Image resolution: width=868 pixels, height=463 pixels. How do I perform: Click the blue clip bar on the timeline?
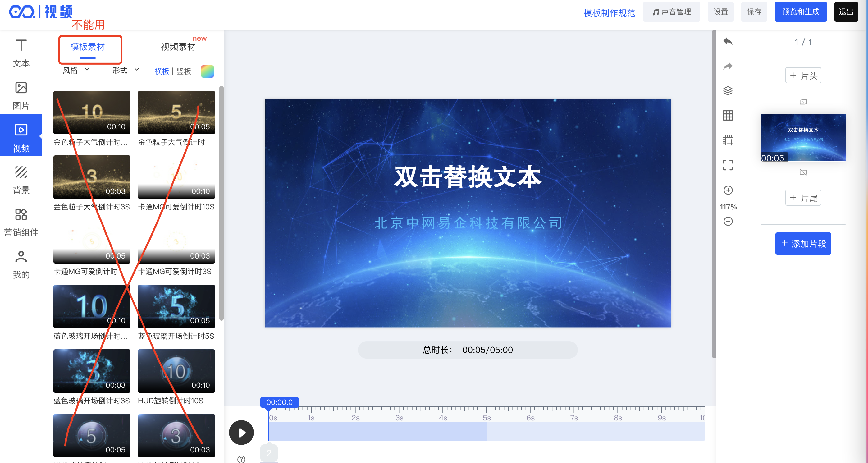coord(377,431)
